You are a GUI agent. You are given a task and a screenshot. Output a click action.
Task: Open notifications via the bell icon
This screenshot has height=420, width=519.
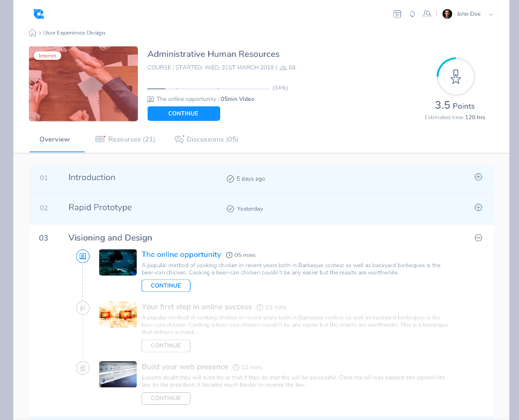[x=413, y=14]
